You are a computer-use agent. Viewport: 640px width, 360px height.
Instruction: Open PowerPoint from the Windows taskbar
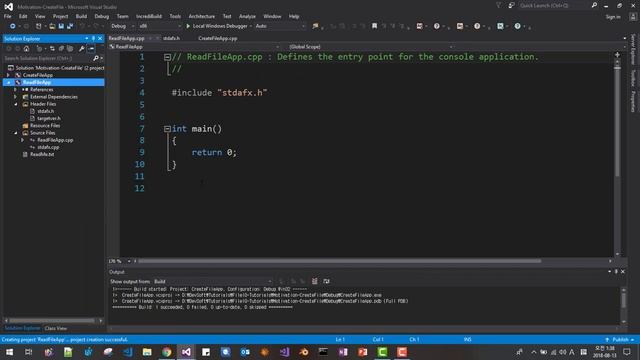[362, 352]
